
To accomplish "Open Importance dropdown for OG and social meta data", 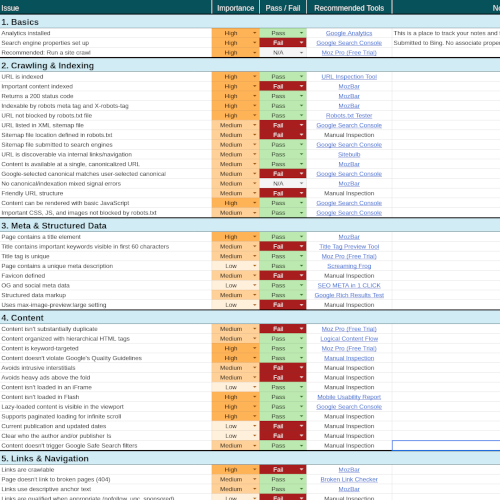I will pos(255,285).
